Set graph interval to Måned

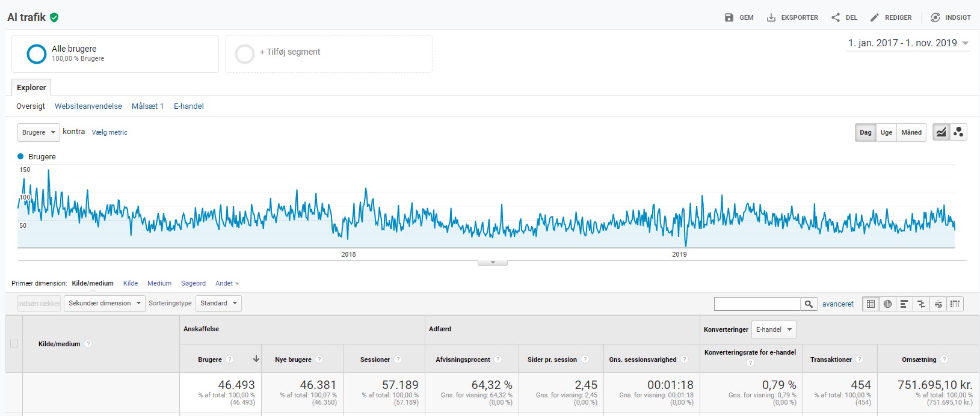(911, 132)
